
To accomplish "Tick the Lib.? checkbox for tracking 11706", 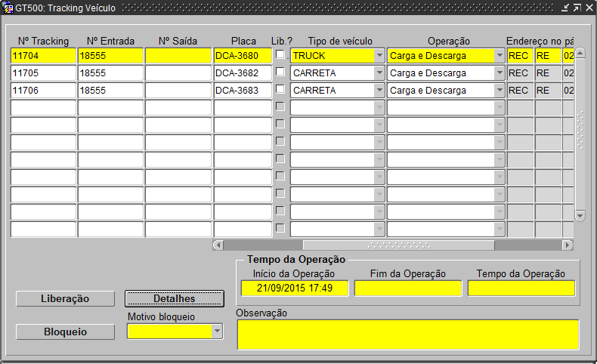I will click(x=280, y=89).
